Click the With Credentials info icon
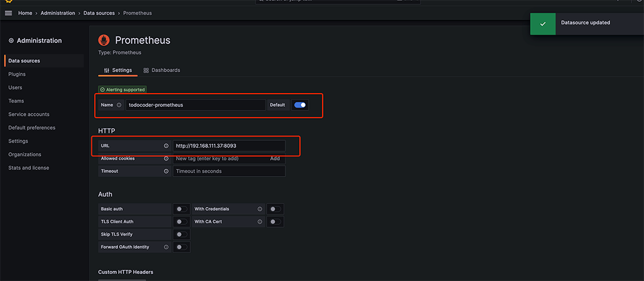Image resolution: width=644 pixels, height=281 pixels. [259, 209]
